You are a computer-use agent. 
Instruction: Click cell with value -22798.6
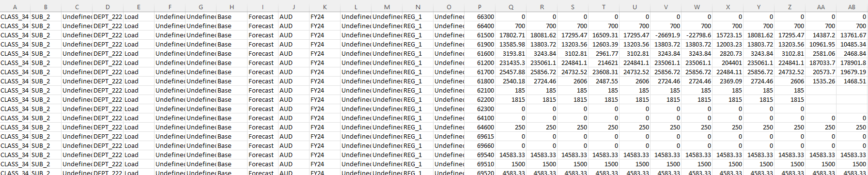coord(697,35)
